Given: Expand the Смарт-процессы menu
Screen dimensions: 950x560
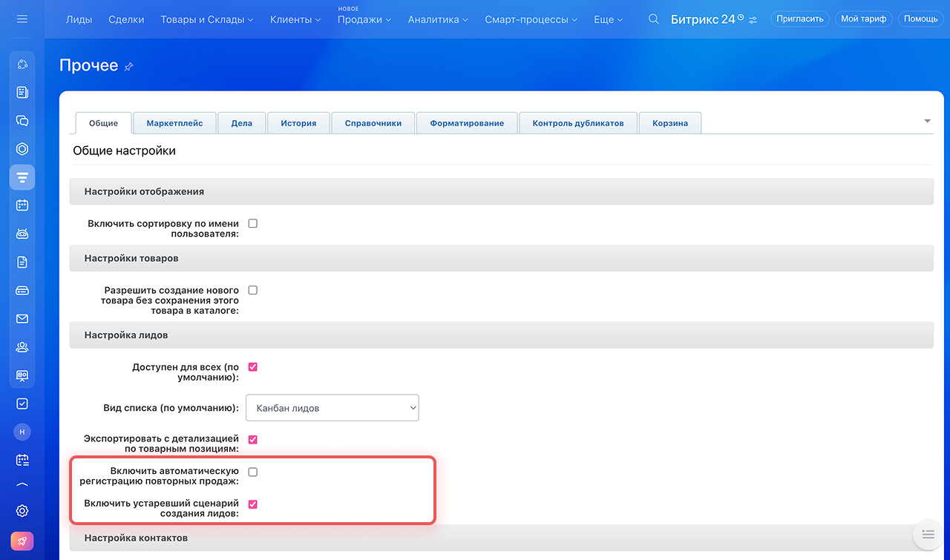Looking at the screenshot, I should [x=531, y=19].
